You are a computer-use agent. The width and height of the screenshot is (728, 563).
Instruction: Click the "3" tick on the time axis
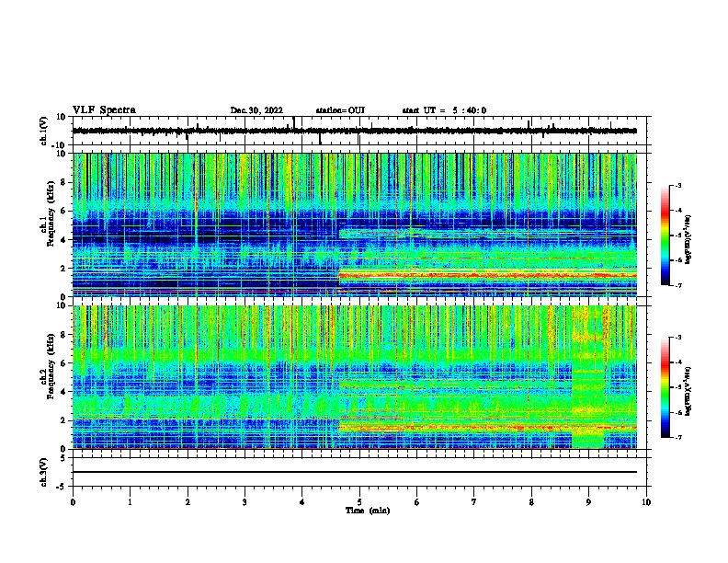245,502
